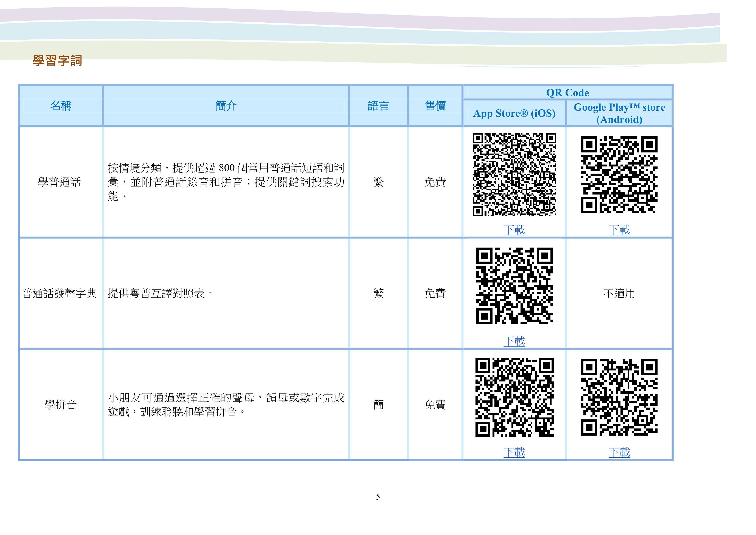Click the 免費 price for 學拼音
The height and width of the screenshot is (535, 756).
(435, 405)
